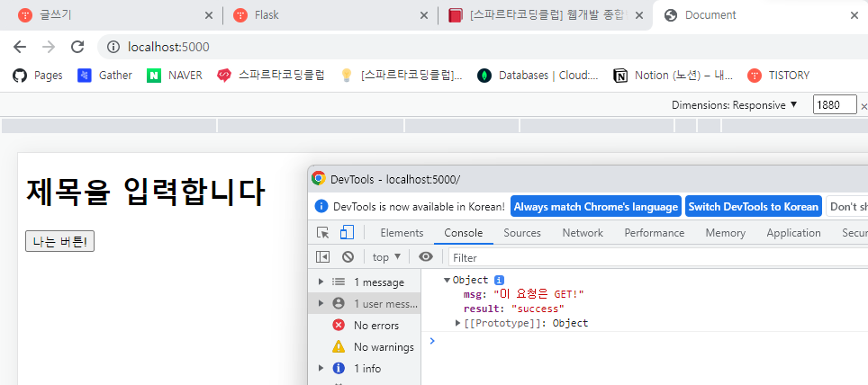Open the Databases | Cloud bookmark
The width and height of the screenshot is (868, 385).
[538, 76]
